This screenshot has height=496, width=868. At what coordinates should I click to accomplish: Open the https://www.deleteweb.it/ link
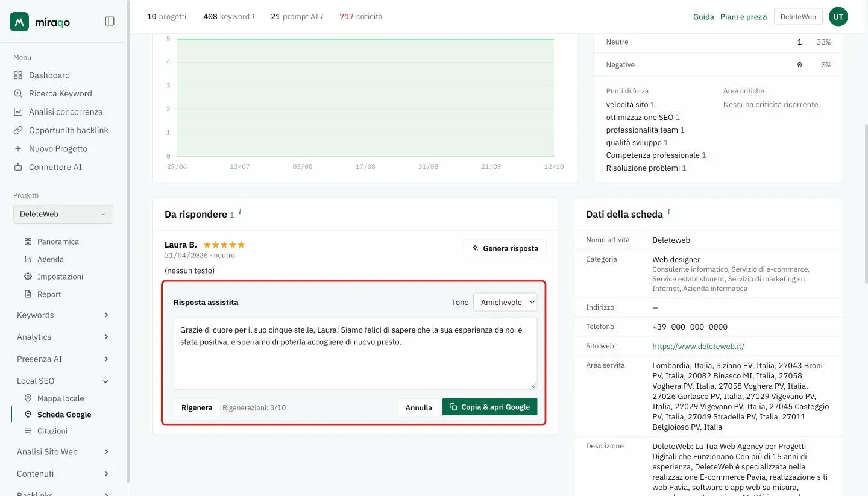coord(698,346)
